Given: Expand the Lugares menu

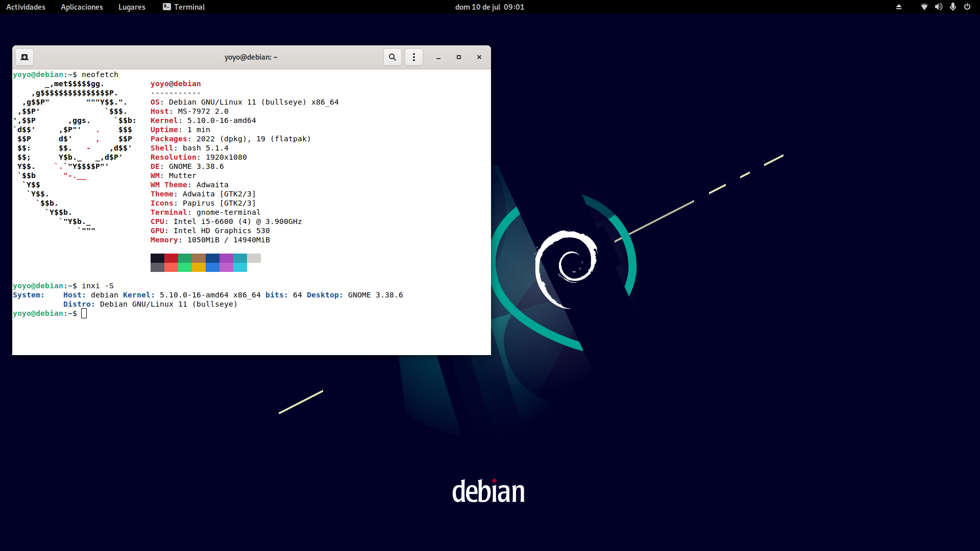Looking at the screenshot, I should click(132, 7).
